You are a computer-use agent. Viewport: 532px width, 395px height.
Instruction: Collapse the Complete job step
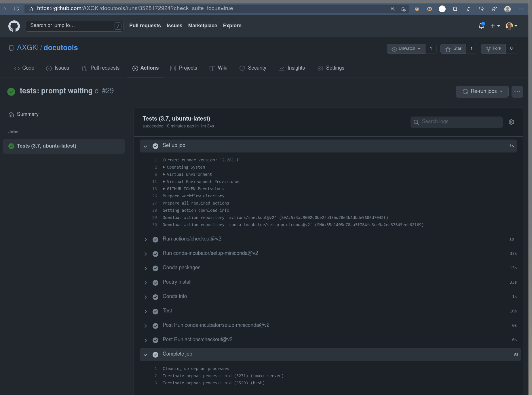145,355
